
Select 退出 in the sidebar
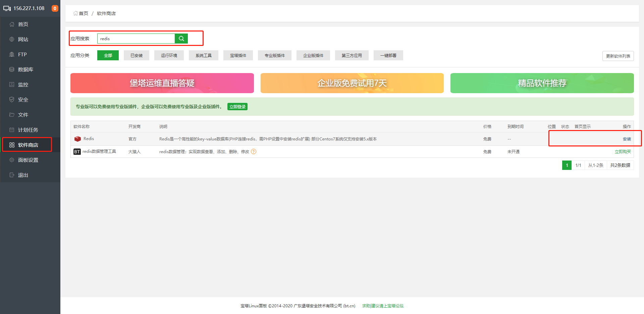tap(30, 175)
